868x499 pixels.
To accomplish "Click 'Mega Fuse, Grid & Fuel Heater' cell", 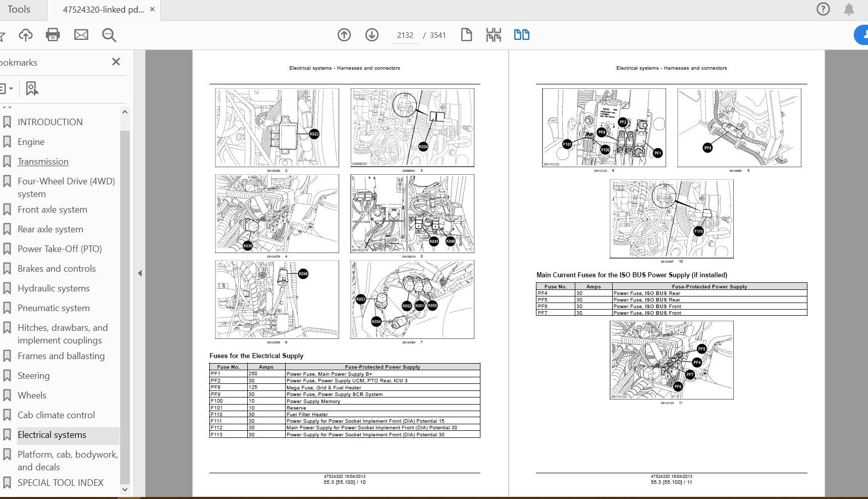I will click(x=383, y=387).
